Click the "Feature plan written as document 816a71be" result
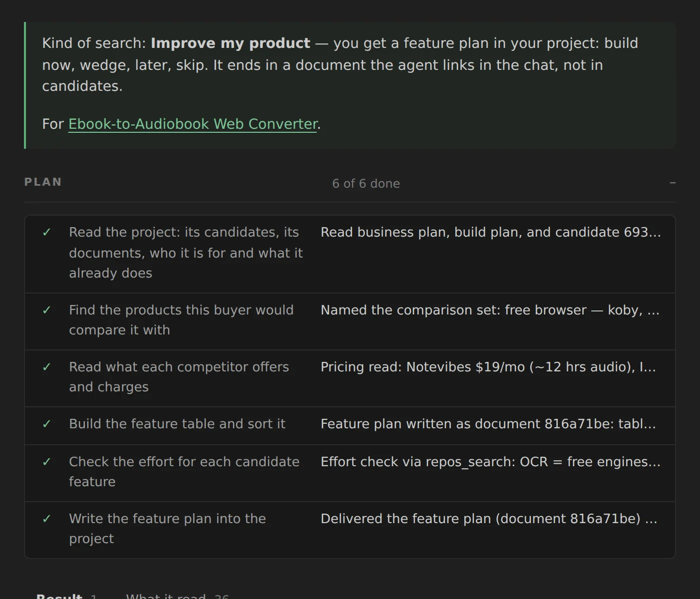Screen dimensions: 700x599 488,424
